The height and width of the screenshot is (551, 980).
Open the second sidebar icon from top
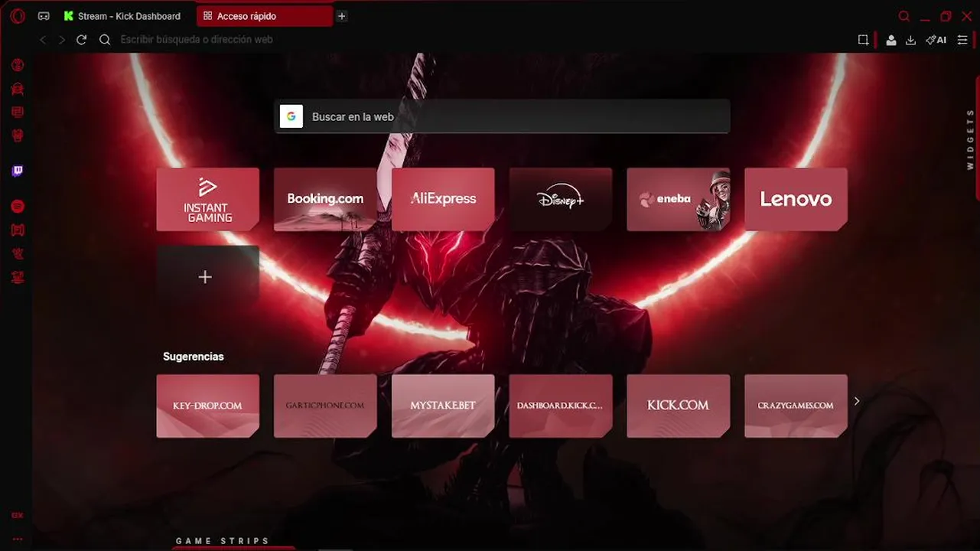[x=18, y=89]
